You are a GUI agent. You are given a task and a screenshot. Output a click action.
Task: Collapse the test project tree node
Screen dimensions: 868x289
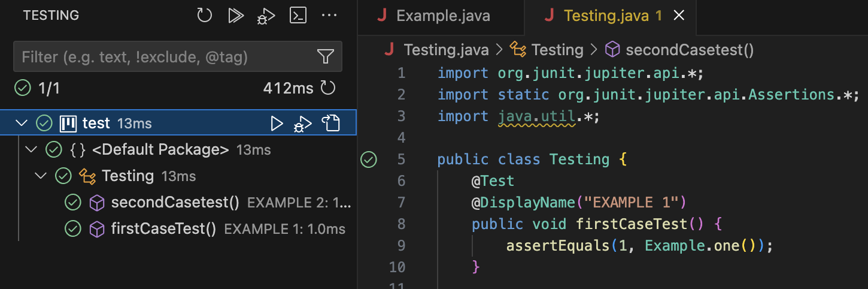point(22,124)
